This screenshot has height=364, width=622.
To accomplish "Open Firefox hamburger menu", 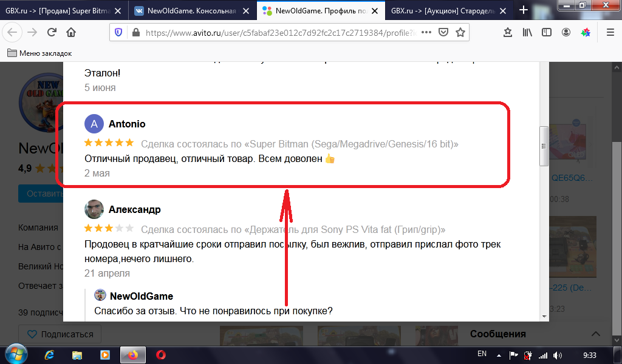I will click(610, 33).
